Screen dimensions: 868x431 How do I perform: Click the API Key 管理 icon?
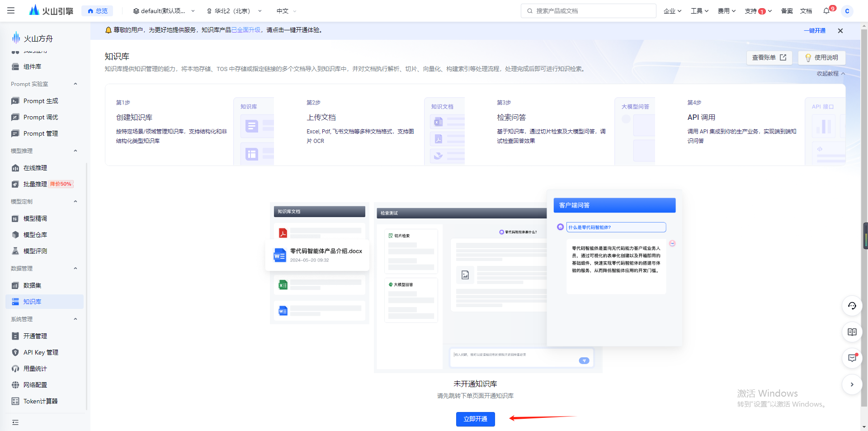point(15,352)
